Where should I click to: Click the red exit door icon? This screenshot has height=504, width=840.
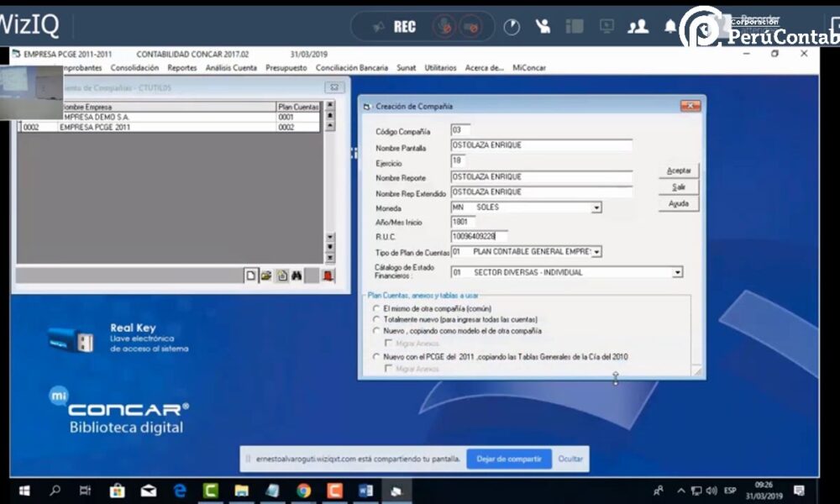(327, 276)
